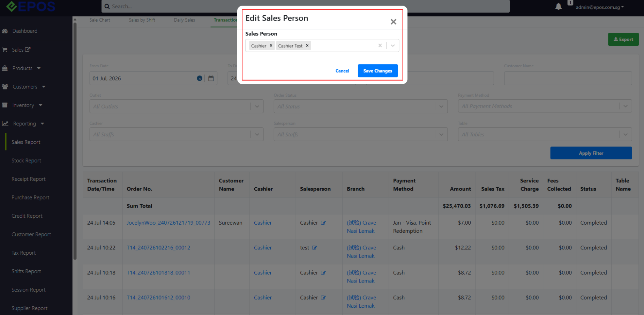
Task: Click the Products bag icon
Action: pyautogui.click(x=5, y=68)
